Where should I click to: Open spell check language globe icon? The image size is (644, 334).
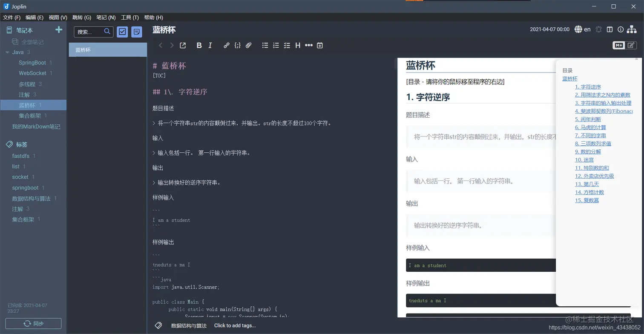pos(582,29)
